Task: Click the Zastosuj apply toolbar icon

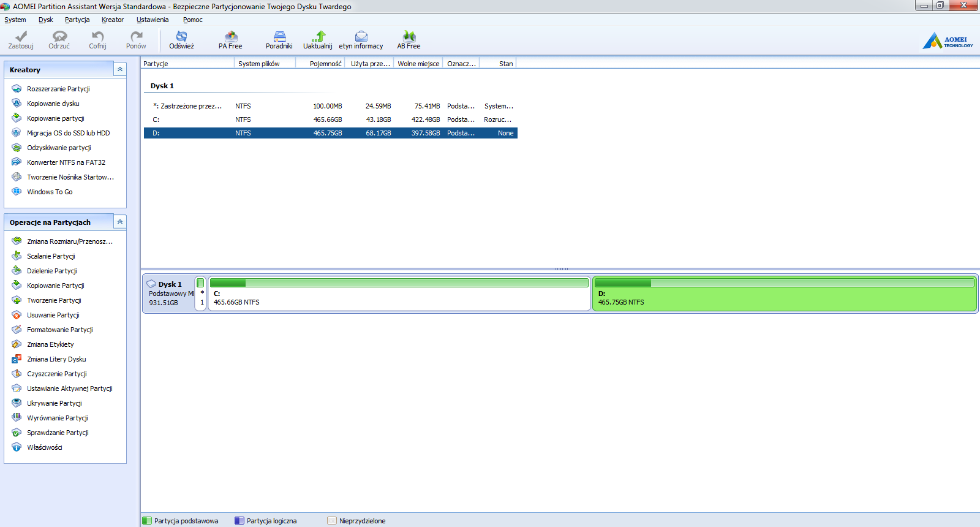Action: pyautogui.click(x=21, y=36)
